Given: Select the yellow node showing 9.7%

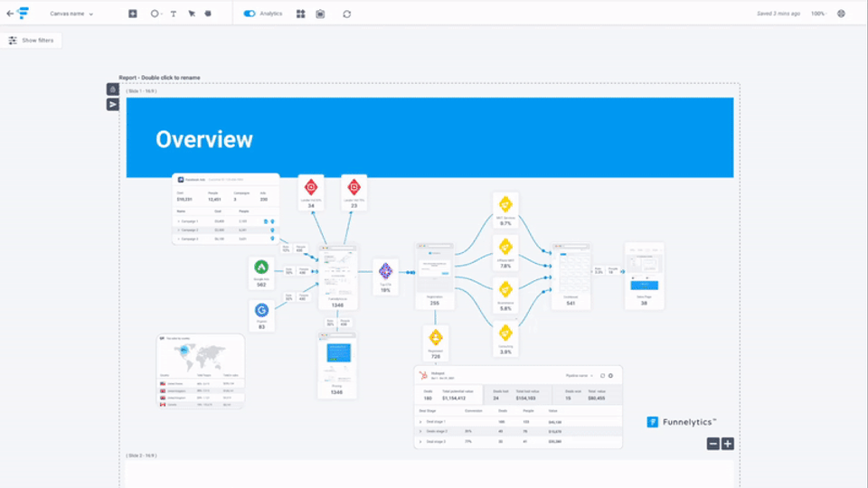Looking at the screenshot, I should pos(505,210).
